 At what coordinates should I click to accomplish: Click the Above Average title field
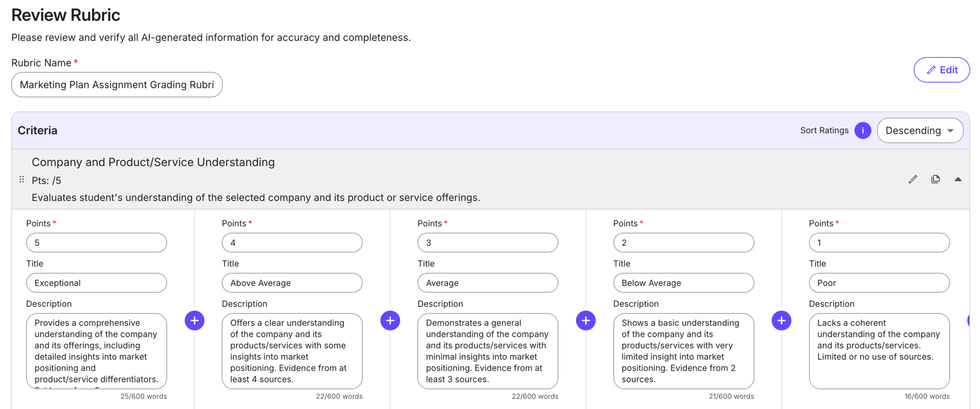pos(292,283)
